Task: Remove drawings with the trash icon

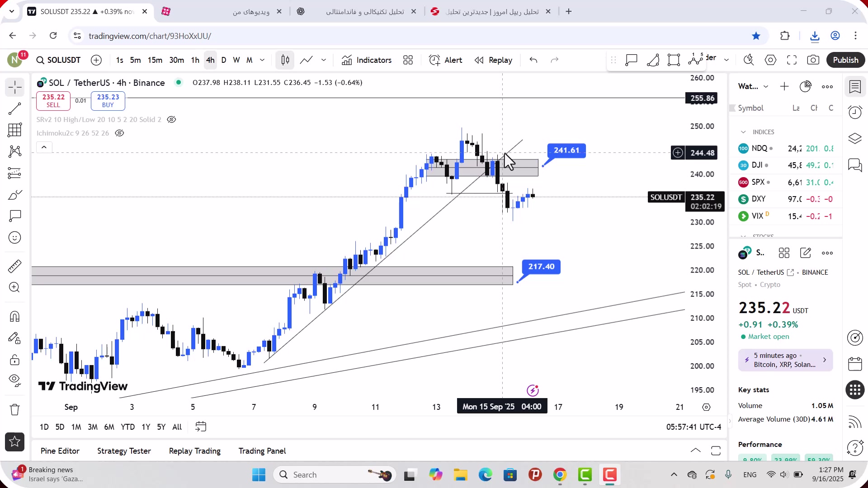Action: 14,409
